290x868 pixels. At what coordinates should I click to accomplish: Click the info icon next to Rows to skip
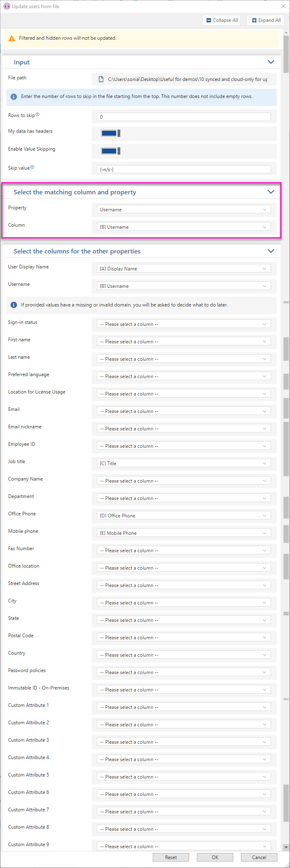point(38,115)
